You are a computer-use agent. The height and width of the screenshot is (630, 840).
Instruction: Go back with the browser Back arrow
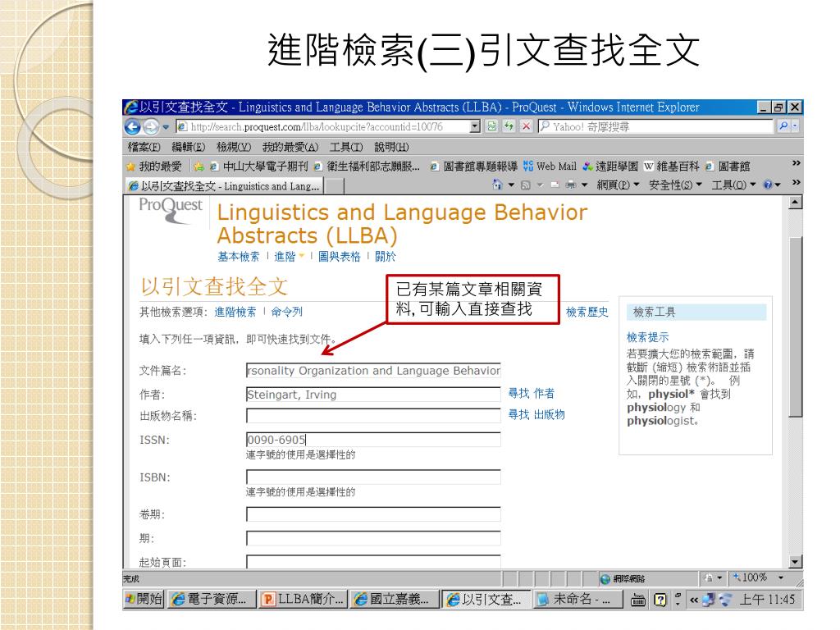(x=132, y=127)
